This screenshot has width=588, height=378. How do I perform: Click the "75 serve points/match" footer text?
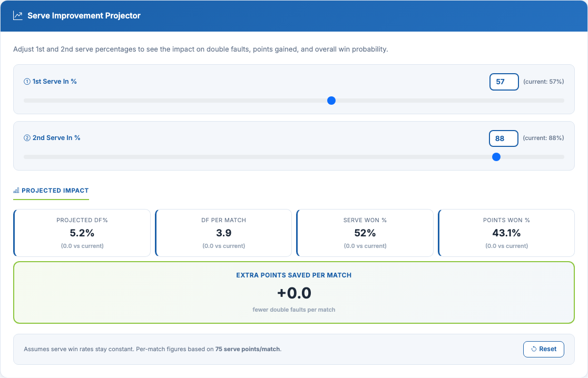[x=248, y=349]
